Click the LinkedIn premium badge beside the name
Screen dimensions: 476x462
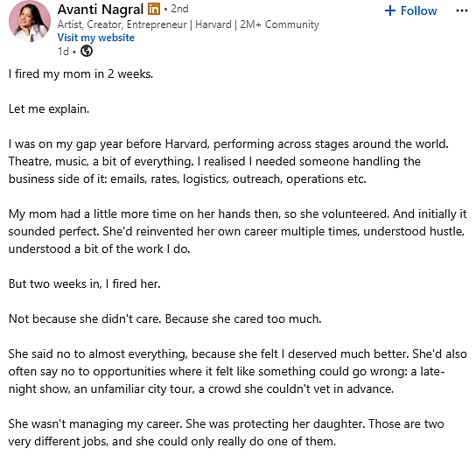(154, 9)
